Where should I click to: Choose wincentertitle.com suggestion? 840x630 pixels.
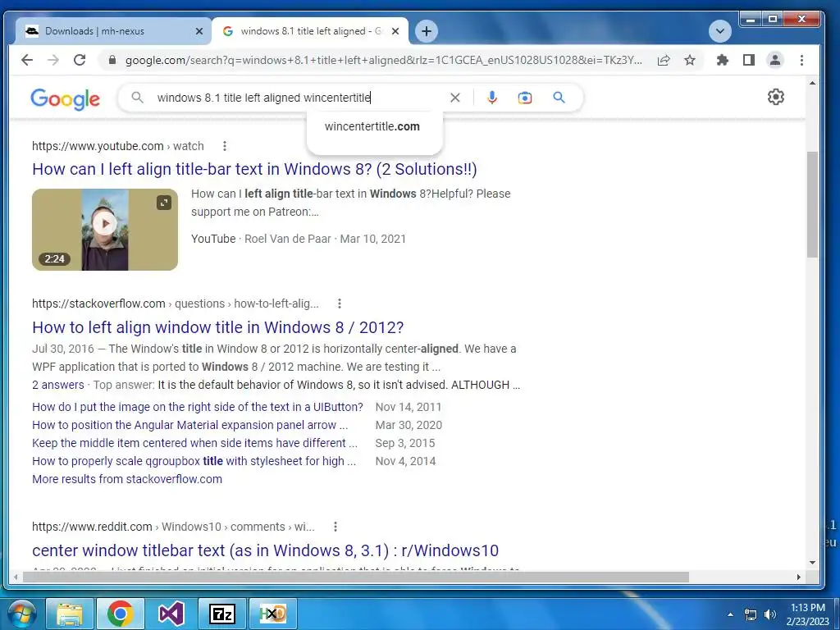tap(372, 126)
